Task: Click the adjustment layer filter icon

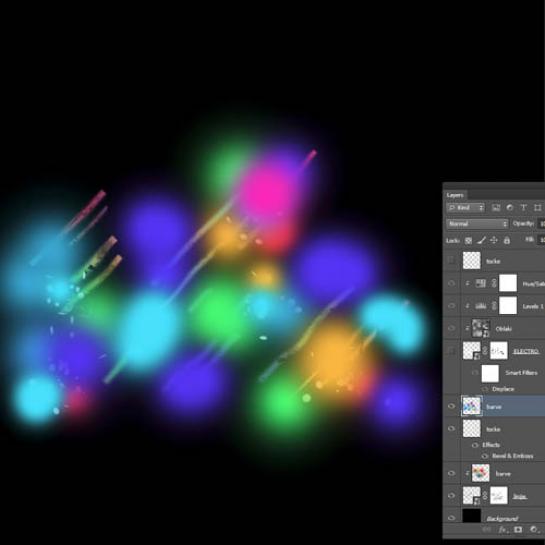Action: coord(510,208)
